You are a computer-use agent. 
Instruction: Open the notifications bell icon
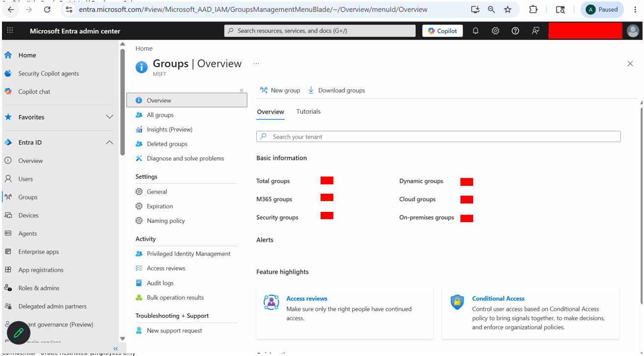click(475, 31)
